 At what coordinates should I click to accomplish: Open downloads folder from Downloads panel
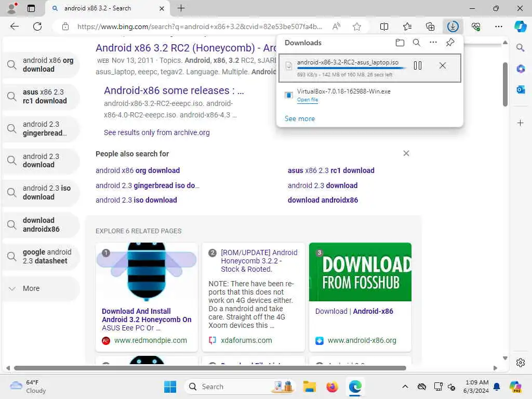400,43
